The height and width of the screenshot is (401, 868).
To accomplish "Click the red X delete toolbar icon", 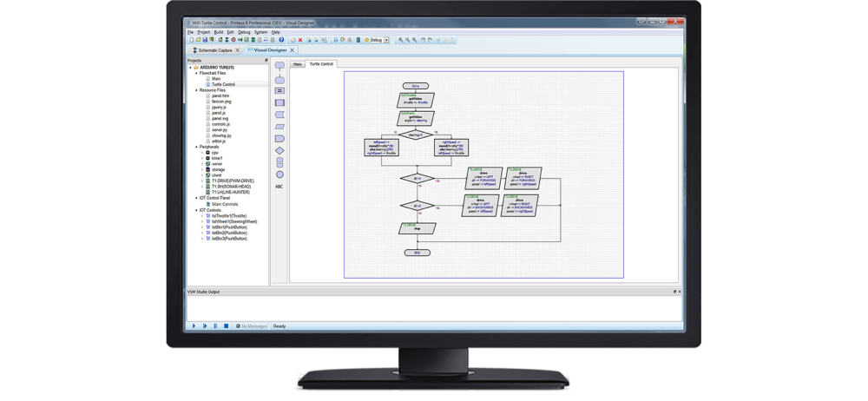I will coord(300,40).
